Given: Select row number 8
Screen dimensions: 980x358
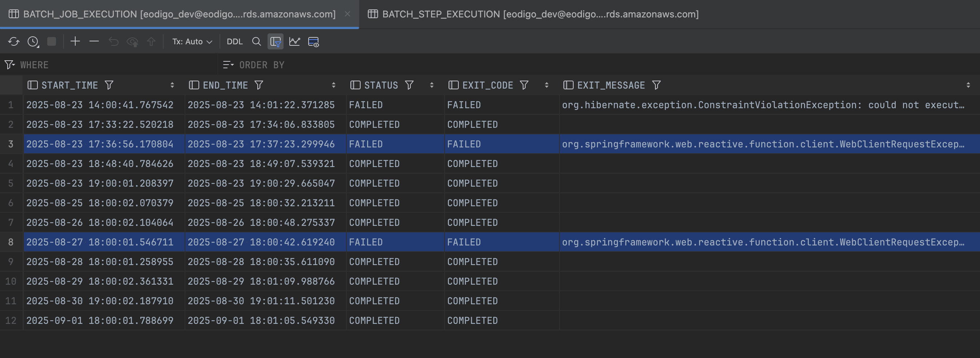Looking at the screenshot, I should (11, 242).
